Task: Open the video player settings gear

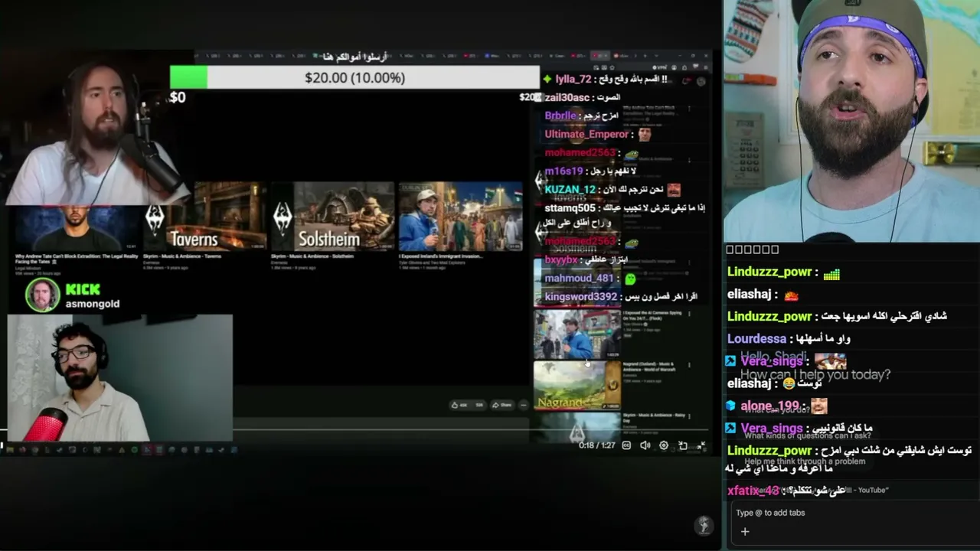Action: point(664,445)
